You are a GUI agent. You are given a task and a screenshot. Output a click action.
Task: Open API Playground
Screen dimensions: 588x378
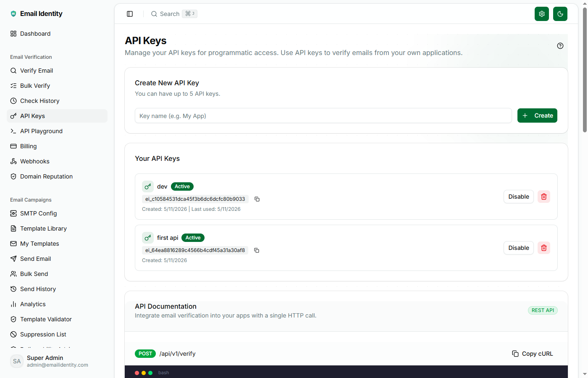point(57,131)
